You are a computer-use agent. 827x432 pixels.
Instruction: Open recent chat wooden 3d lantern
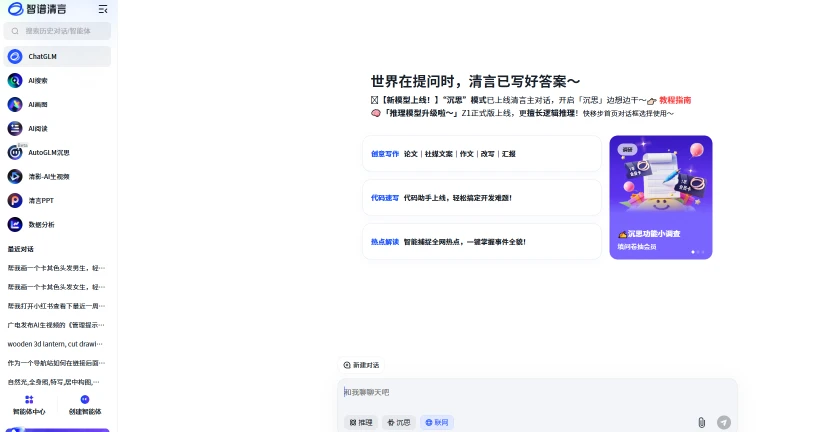pyautogui.click(x=55, y=344)
